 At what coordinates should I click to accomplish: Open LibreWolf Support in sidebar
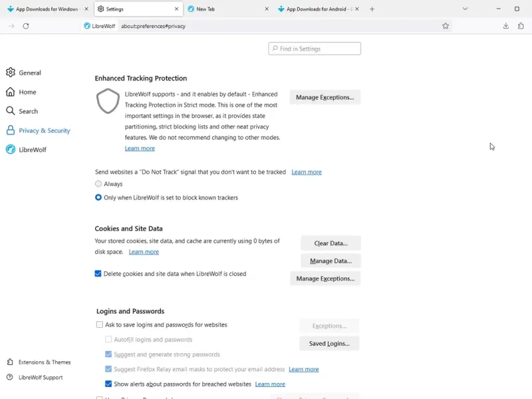coord(40,378)
